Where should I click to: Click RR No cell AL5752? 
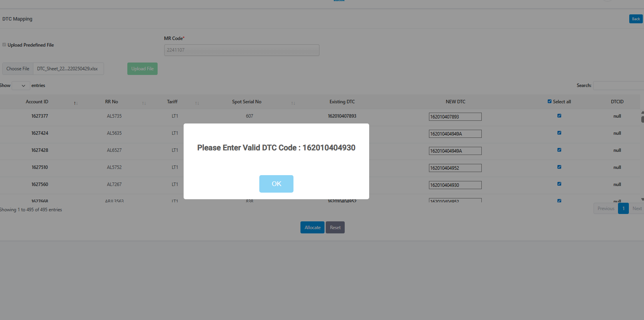point(114,167)
